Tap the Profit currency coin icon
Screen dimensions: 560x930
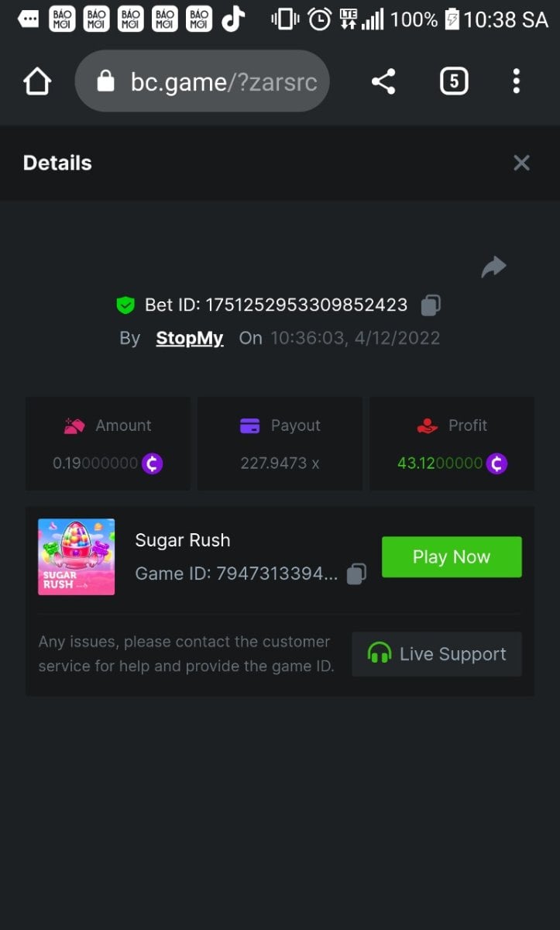(496, 463)
